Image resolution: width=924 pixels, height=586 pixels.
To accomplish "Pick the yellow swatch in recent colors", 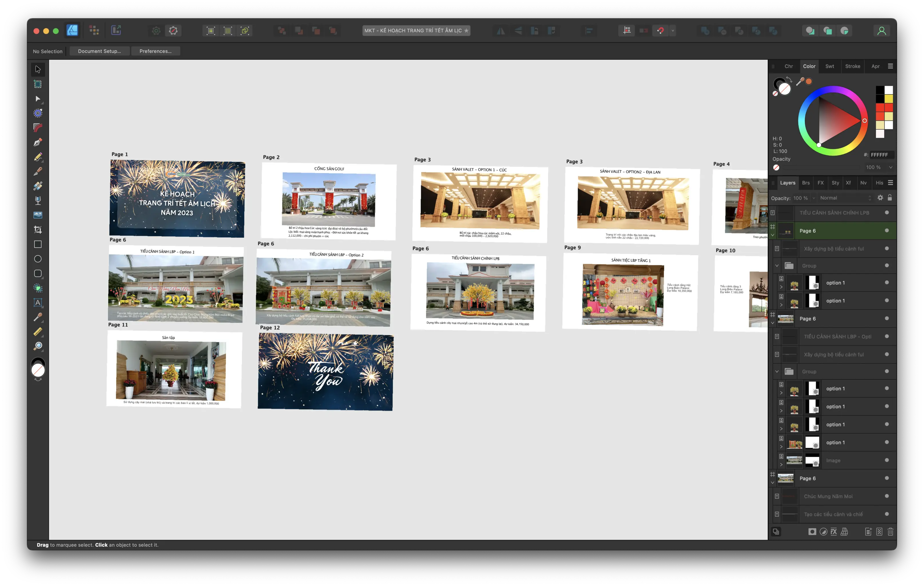I will click(x=889, y=99).
